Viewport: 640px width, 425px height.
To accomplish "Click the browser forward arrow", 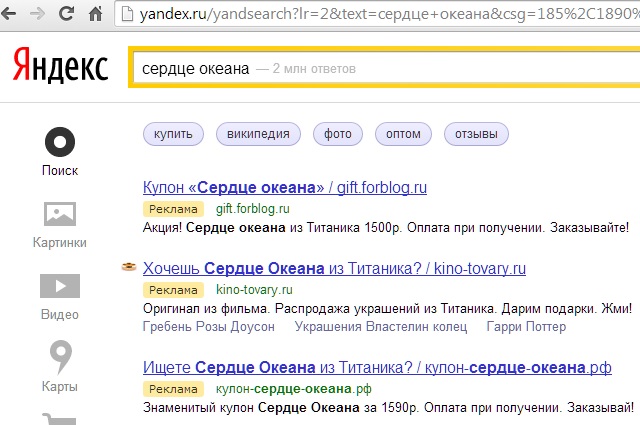I will pyautogui.click(x=38, y=14).
